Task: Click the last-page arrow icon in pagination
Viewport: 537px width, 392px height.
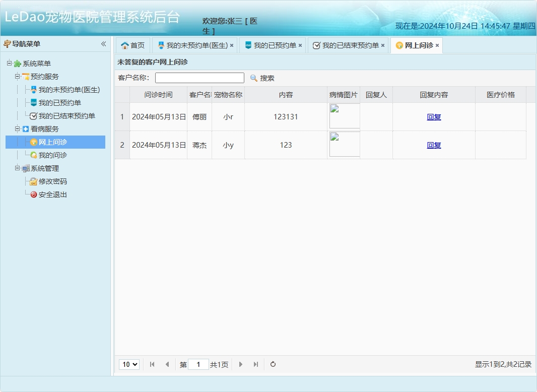Action: click(255, 364)
